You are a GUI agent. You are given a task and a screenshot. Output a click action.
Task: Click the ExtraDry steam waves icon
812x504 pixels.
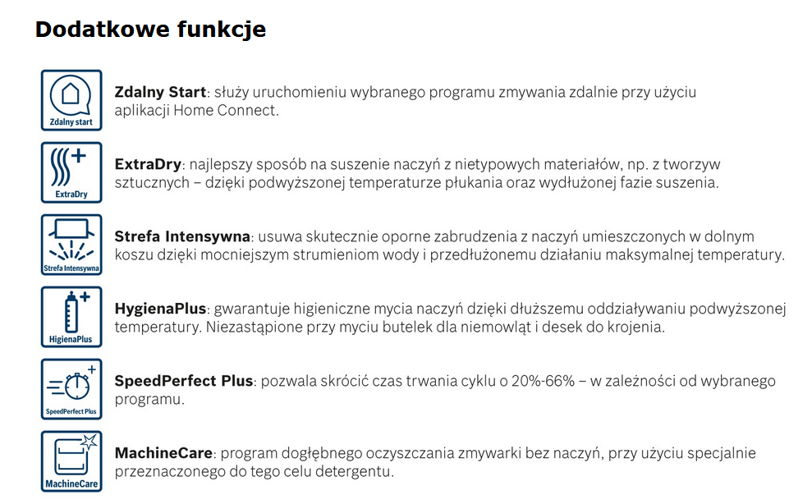[x=71, y=172]
